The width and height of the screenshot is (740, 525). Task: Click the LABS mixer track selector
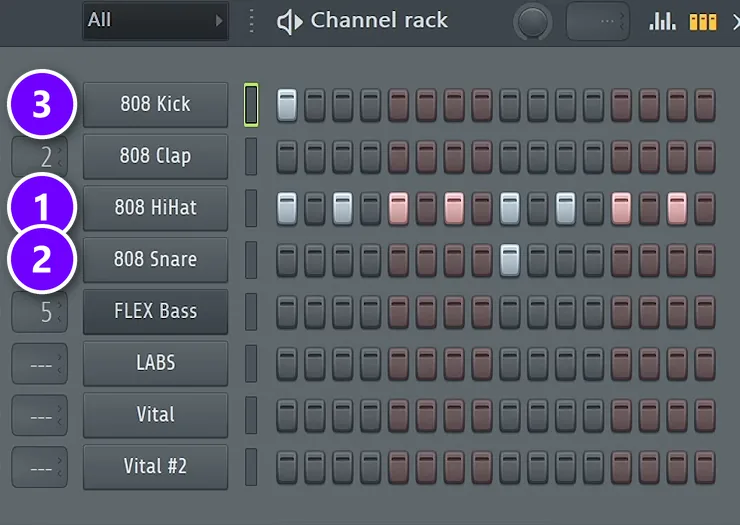tap(40, 364)
